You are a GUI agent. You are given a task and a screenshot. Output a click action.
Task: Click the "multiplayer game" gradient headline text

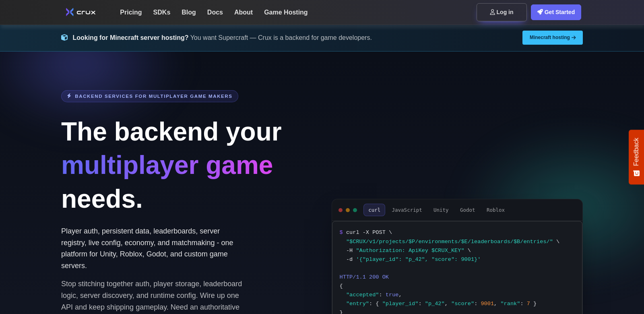pos(167,165)
